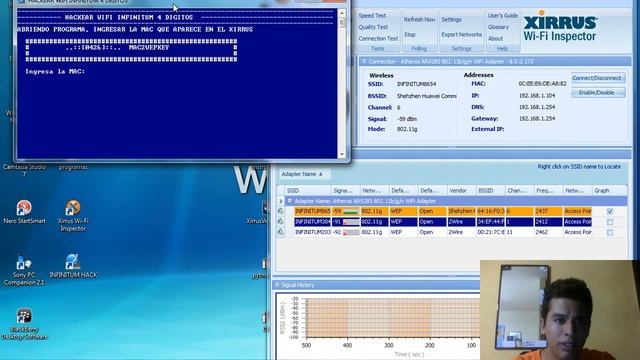Open Sony PC Companion 2.1 icon
The height and width of the screenshot is (360, 640).
[24, 270]
